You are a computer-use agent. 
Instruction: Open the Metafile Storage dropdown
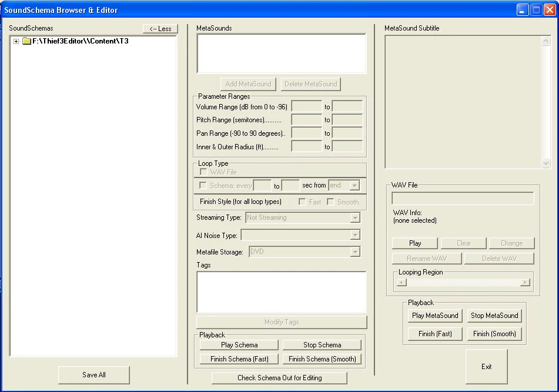point(355,252)
